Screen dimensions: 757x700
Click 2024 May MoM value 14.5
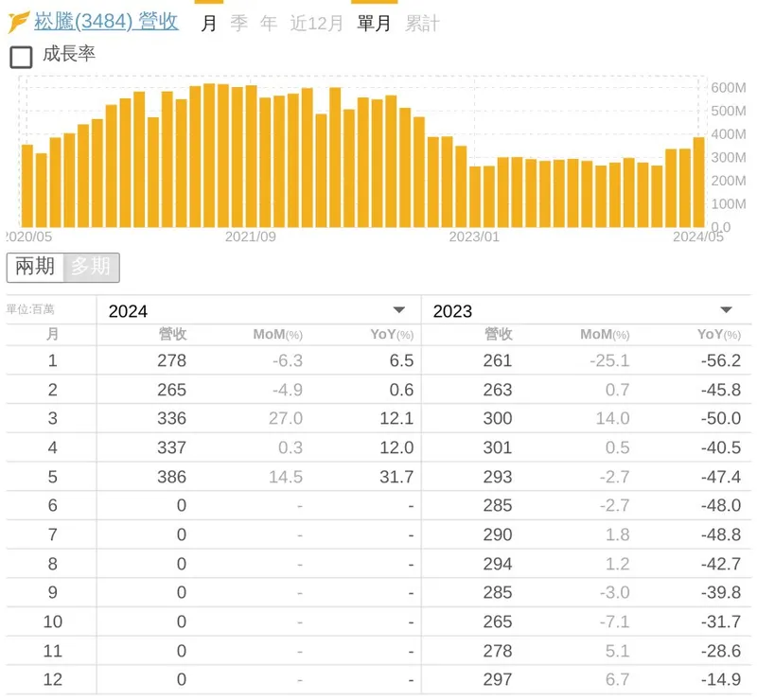[x=286, y=477]
